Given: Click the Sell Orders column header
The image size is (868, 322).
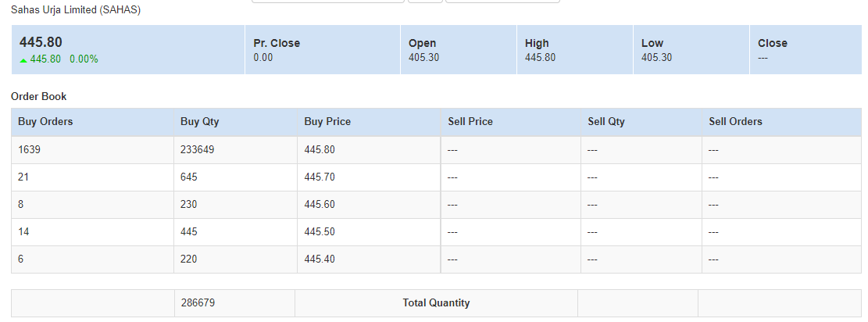Looking at the screenshot, I should pos(735,122).
